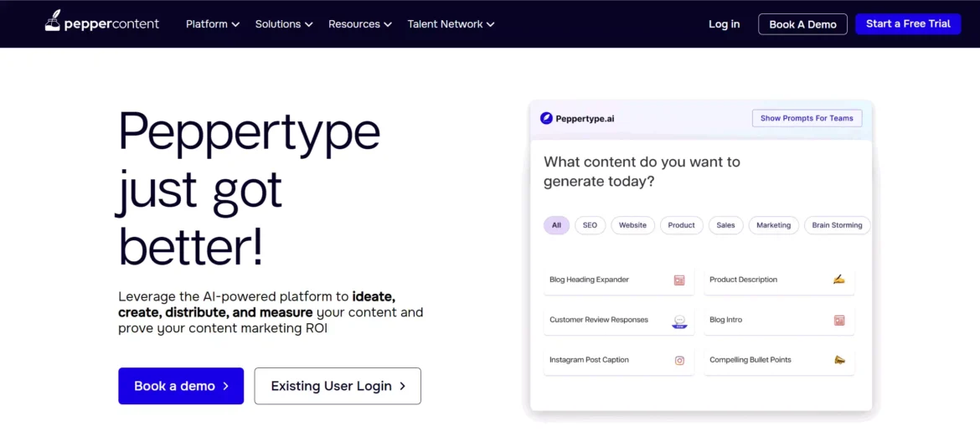Click the Existing User Login button
Viewport: 980px width, 447px height.
338,386
